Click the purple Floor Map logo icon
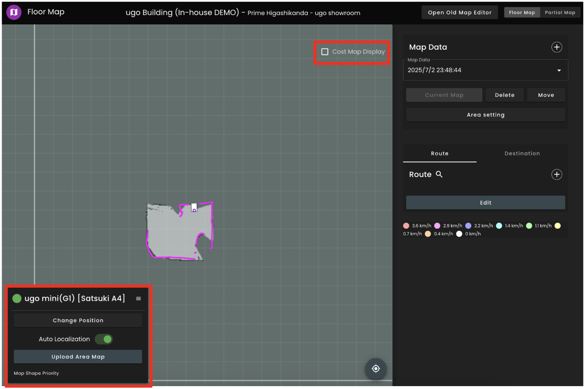The width and height of the screenshot is (588, 389). click(x=14, y=12)
